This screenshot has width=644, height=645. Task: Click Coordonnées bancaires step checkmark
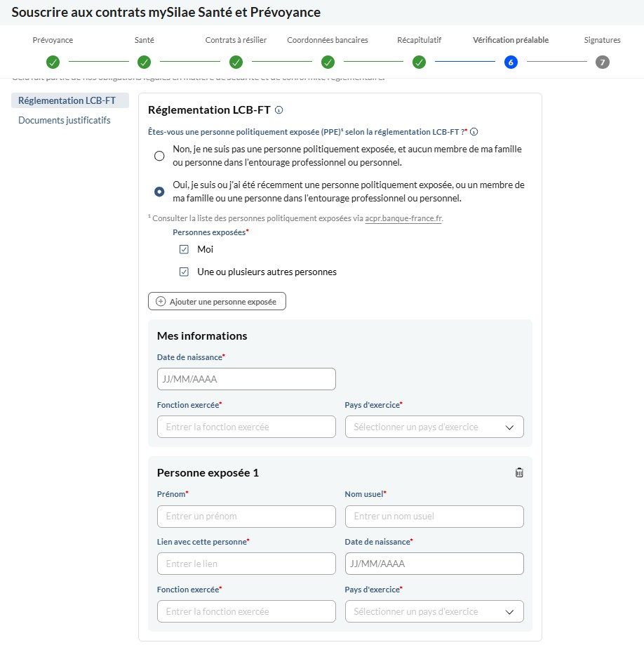click(328, 62)
